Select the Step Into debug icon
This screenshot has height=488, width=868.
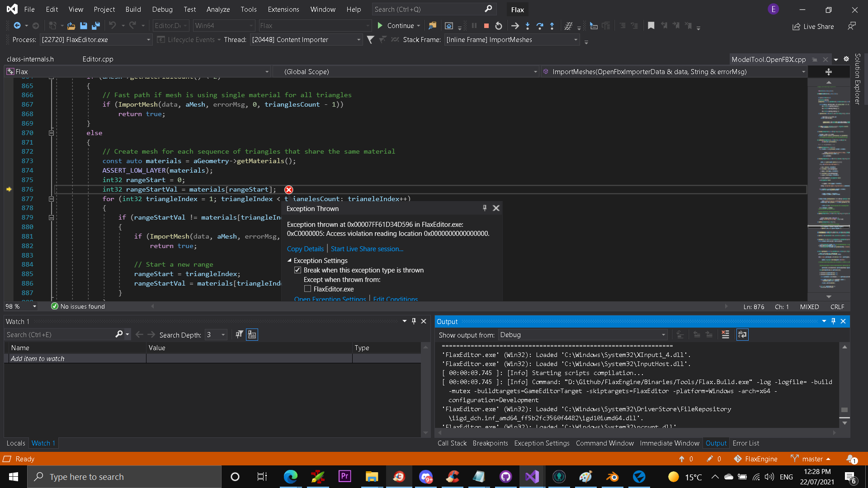click(528, 26)
